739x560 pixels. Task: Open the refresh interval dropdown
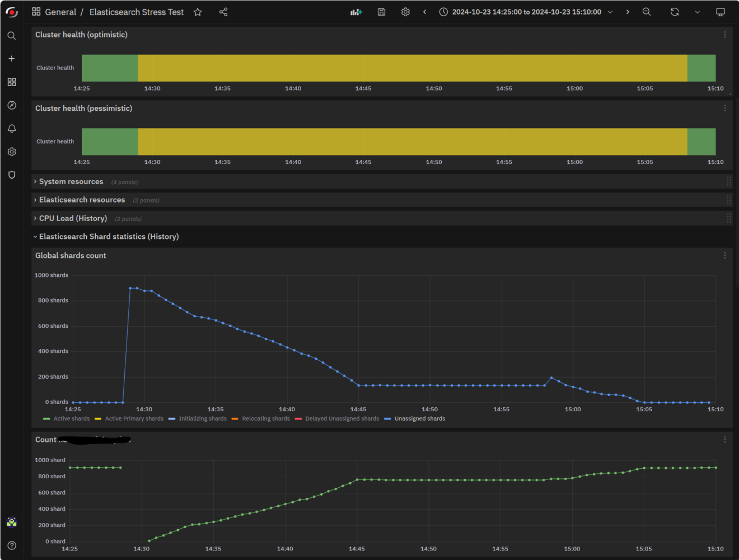tap(698, 12)
